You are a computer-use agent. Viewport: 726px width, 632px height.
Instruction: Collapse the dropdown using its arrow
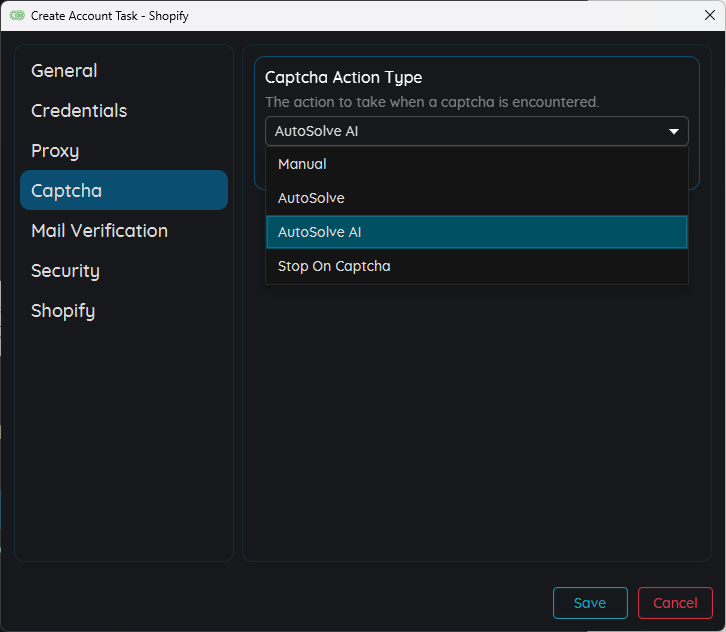tap(674, 131)
